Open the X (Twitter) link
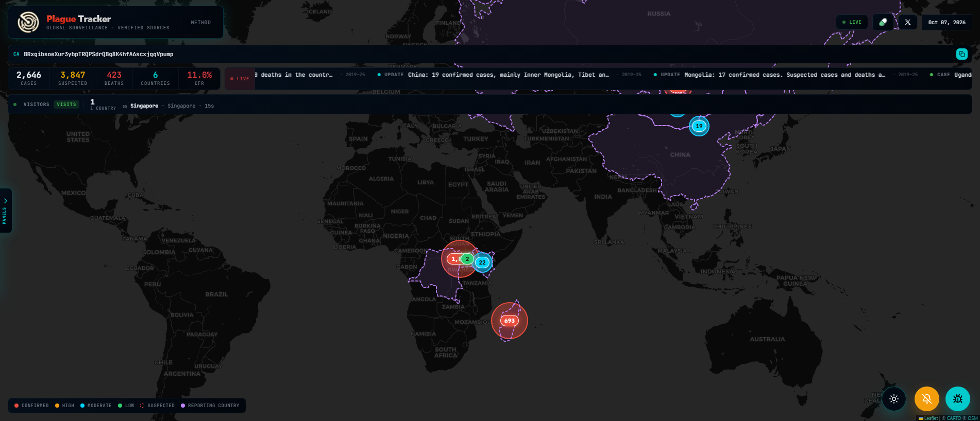The width and height of the screenshot is (980, 421). [x=907, y=22]
